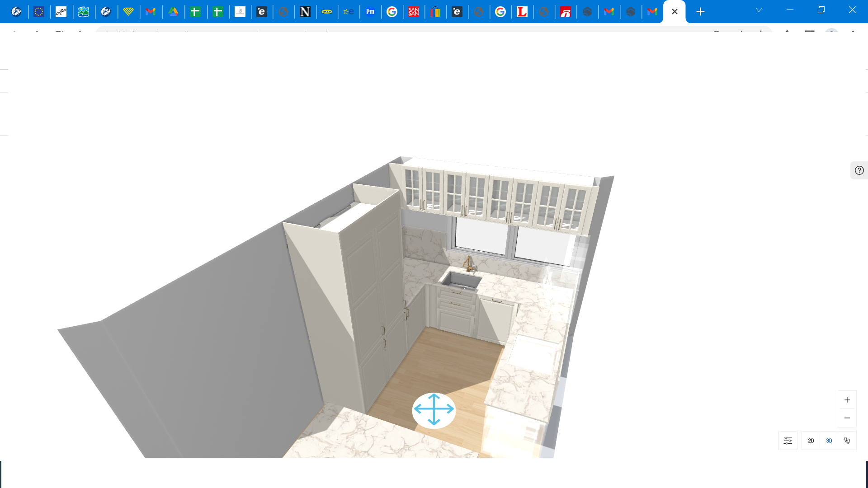Open the EU flag tab
868x488 pixels.
click(x=39, y=12)
